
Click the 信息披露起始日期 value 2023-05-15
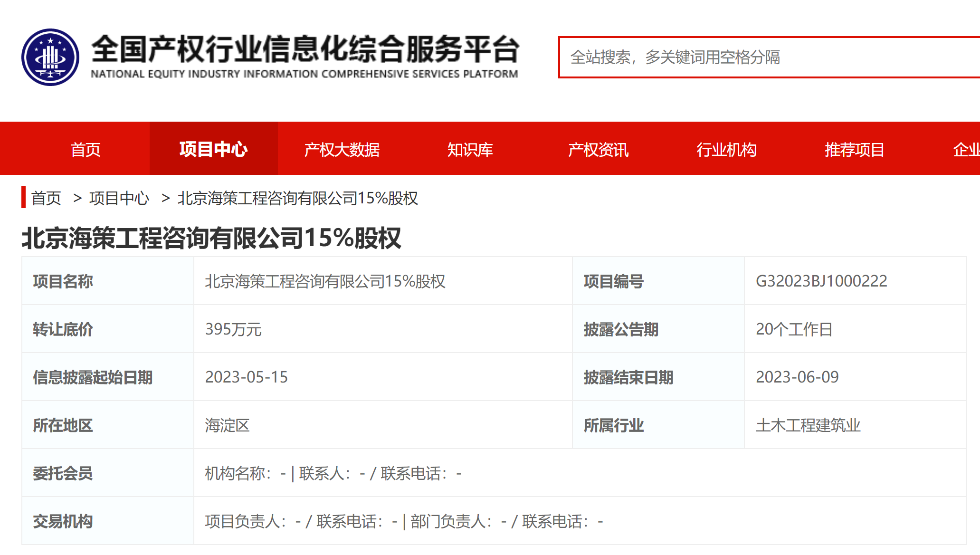pyautogui.click(x=246, y=377)
